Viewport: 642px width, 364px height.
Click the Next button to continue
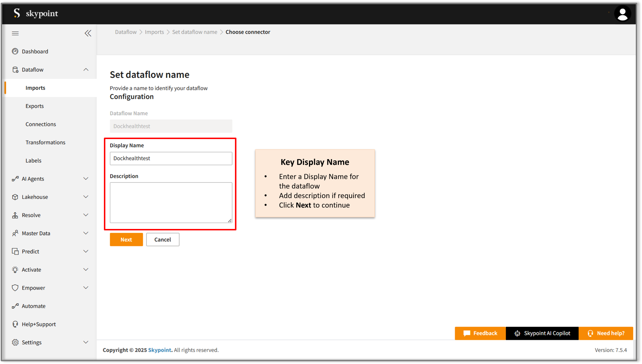coord(126,239)
